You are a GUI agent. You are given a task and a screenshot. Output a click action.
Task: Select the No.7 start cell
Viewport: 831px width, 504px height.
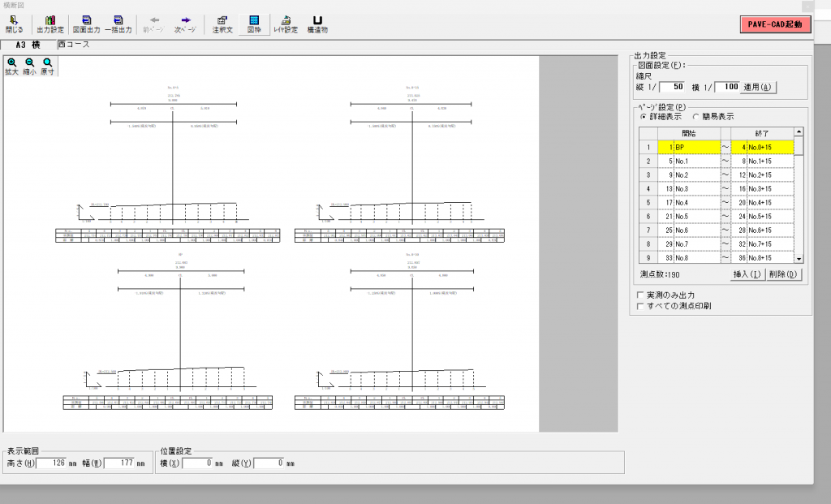pos(689,243)
